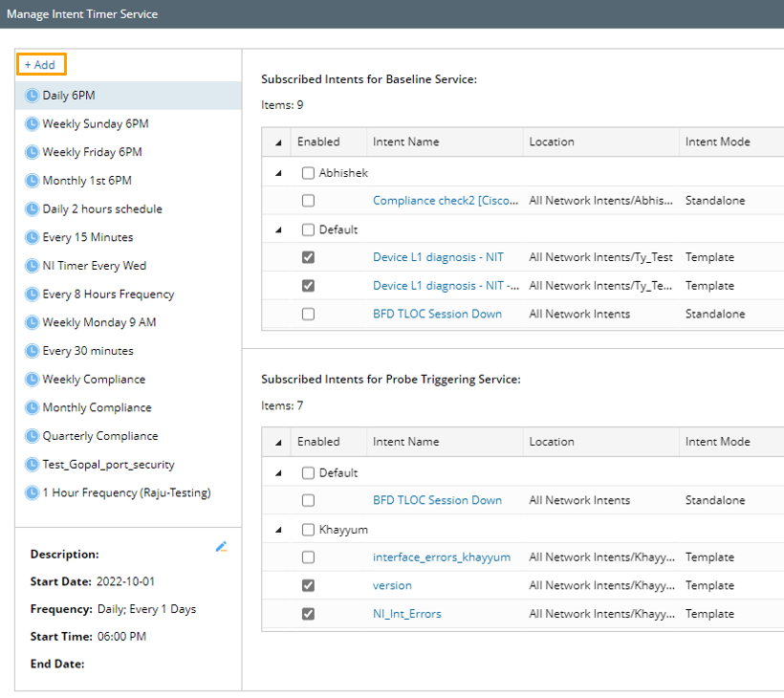Click the pencil edit icon beside Description
784x698 pixels.
coord(221,547)
